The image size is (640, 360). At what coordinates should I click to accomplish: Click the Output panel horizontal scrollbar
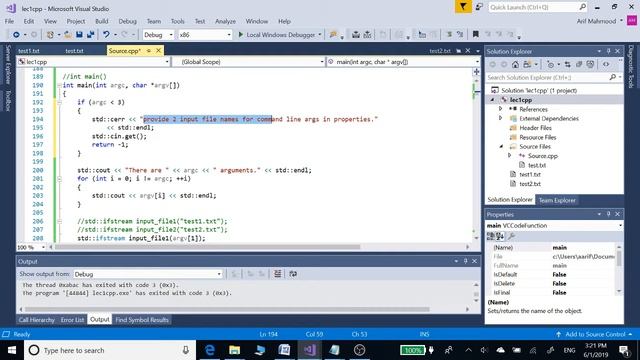[x=227, y=309]
